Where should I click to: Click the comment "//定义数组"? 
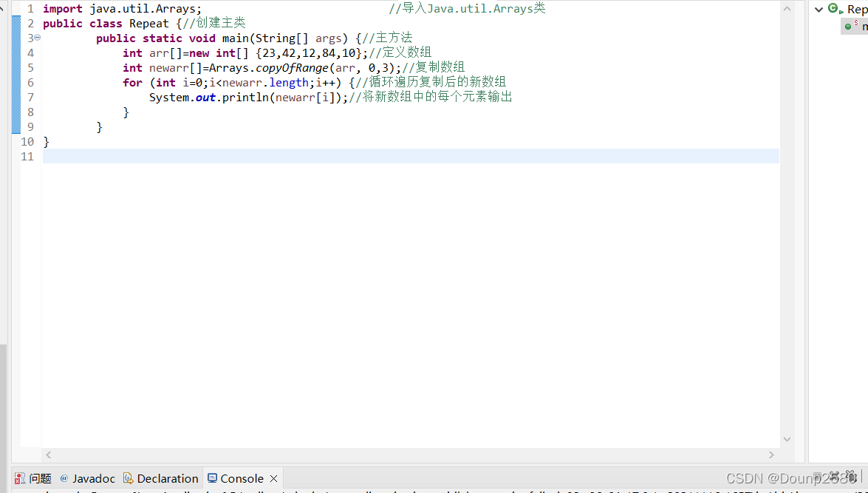(400, 52)
